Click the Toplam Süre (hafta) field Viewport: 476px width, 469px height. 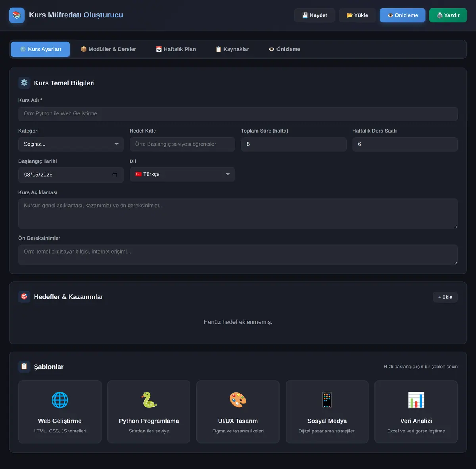[x=294, y=144]
